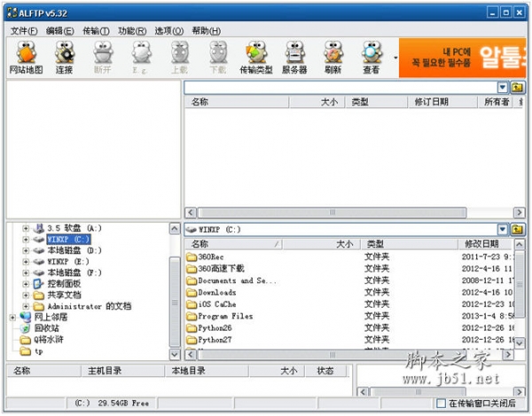Open the 选项(O) menu
Screen dimensions: 532x416
168,31
